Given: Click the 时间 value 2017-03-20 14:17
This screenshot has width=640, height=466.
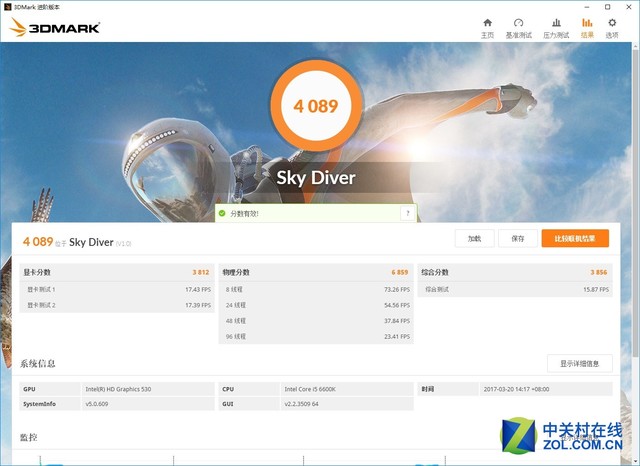Looking at the screenshot, I should coord(516,389).
